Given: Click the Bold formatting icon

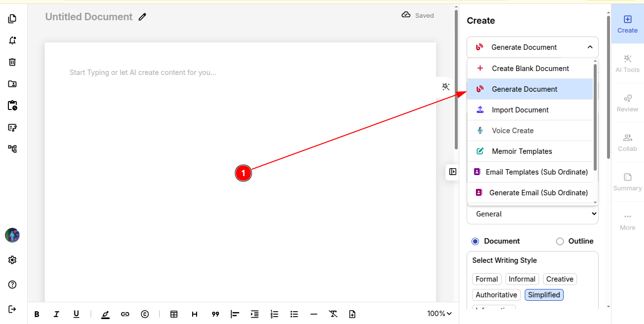Looking at the screenshot, I should (36, 314).
